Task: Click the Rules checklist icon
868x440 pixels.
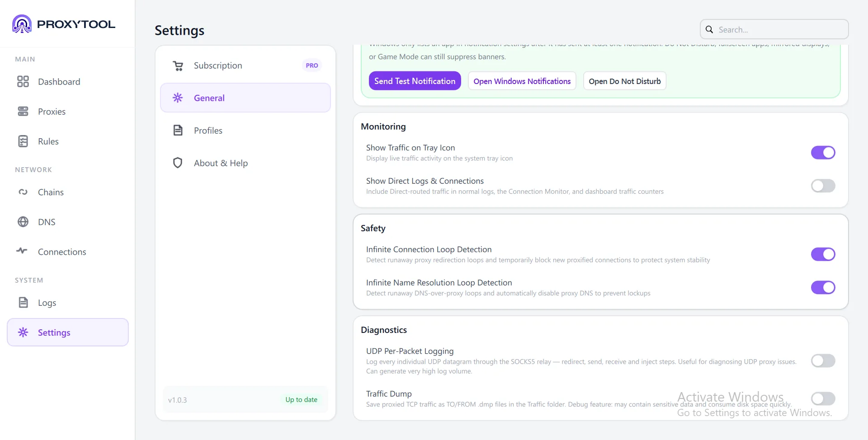Action: pyautogui.click(x=23, y=141)
